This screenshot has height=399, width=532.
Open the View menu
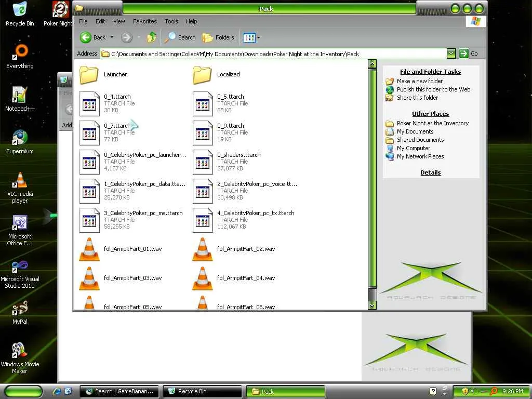119,21
